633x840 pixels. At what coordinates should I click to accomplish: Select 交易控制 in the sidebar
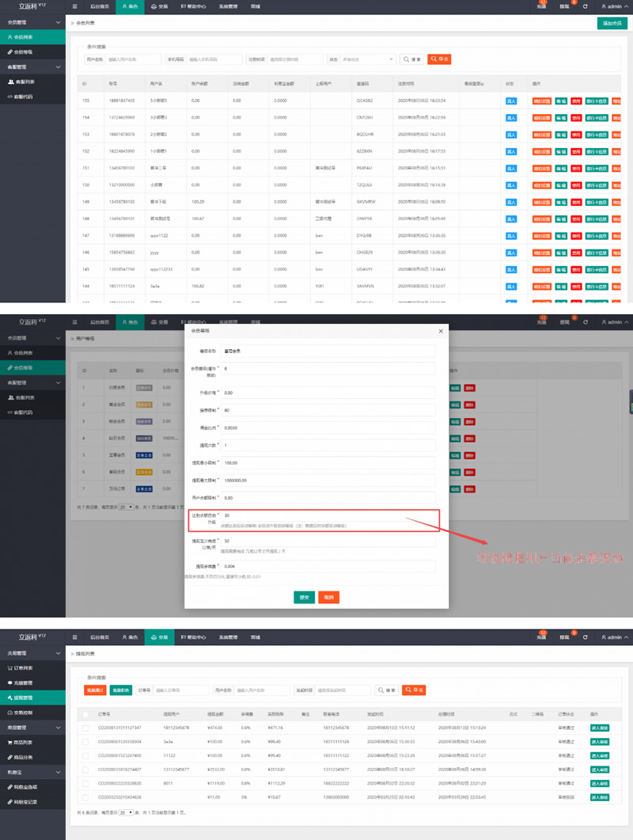(22, 713)
